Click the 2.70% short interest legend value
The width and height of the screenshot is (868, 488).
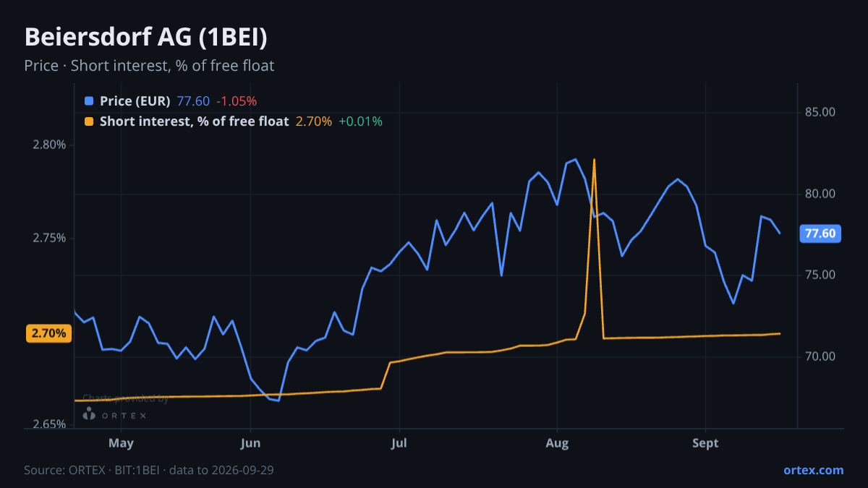(314, 121)
